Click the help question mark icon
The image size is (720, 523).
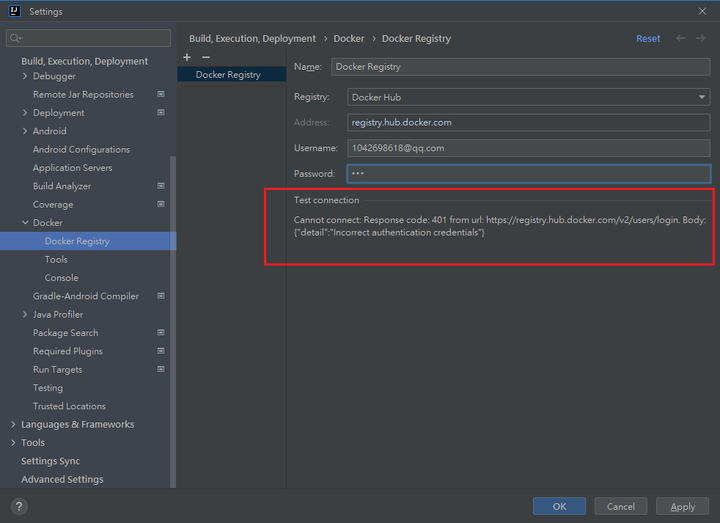(19, 506)
